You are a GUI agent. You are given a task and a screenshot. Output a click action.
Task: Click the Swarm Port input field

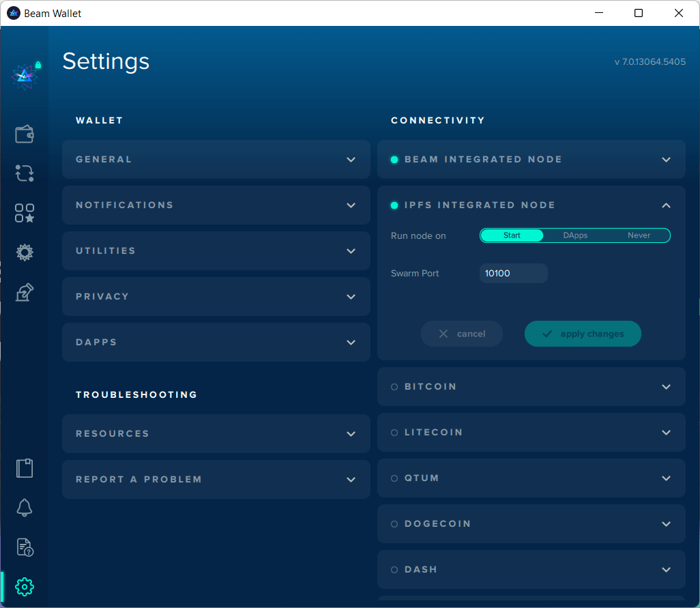(513, 274)
